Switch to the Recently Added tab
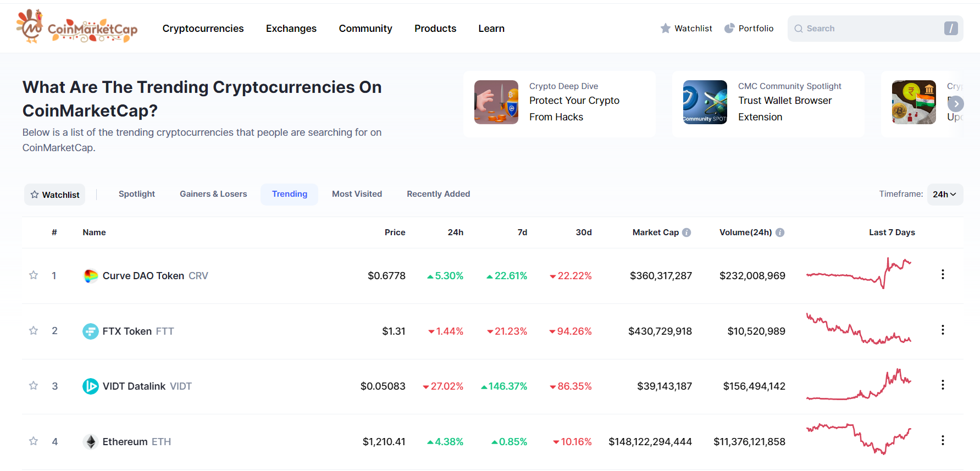 (x=438, y=194)
